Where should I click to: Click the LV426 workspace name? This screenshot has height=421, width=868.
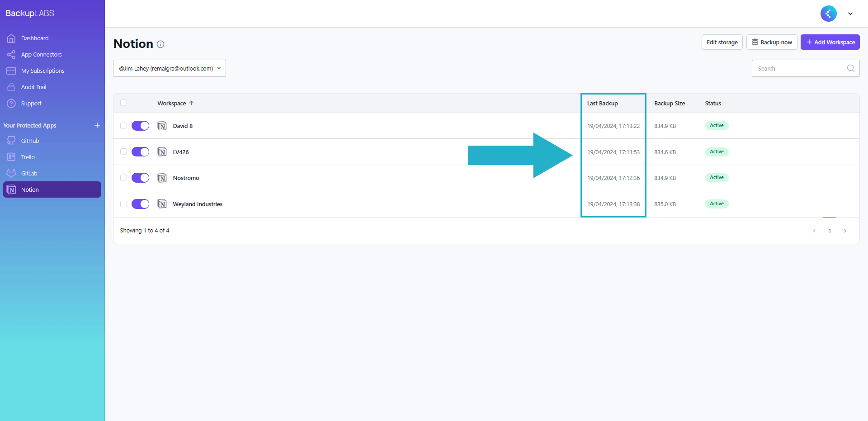click(181, 152)
